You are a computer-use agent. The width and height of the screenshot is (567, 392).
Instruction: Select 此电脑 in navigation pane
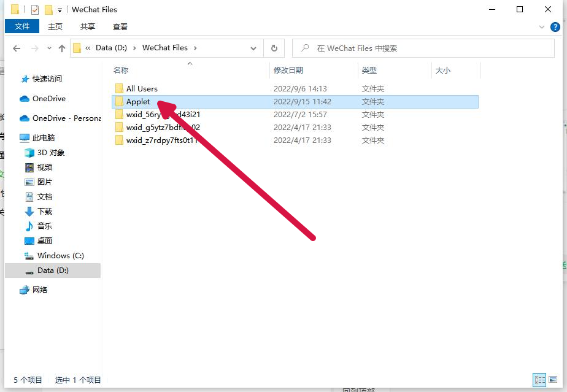coord(44,138)
